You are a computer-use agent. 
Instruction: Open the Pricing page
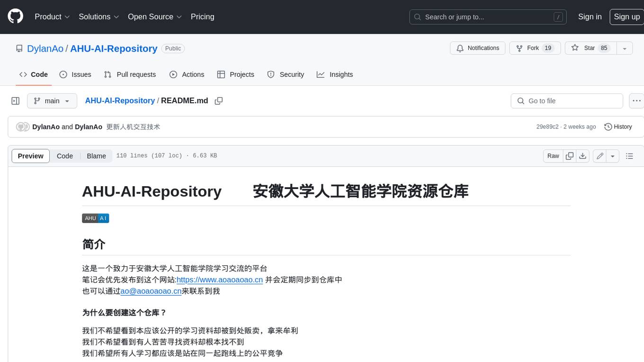[x=202, y=17]
